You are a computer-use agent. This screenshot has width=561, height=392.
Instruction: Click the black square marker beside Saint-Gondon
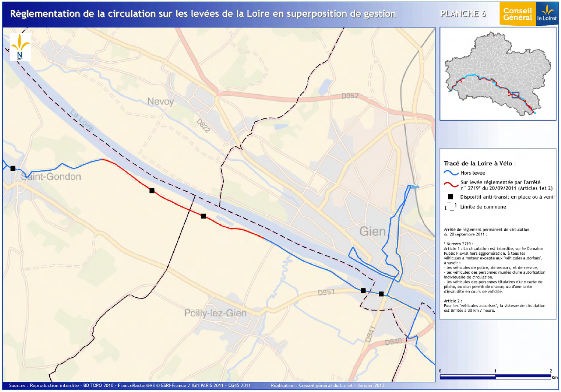point(13,168)
